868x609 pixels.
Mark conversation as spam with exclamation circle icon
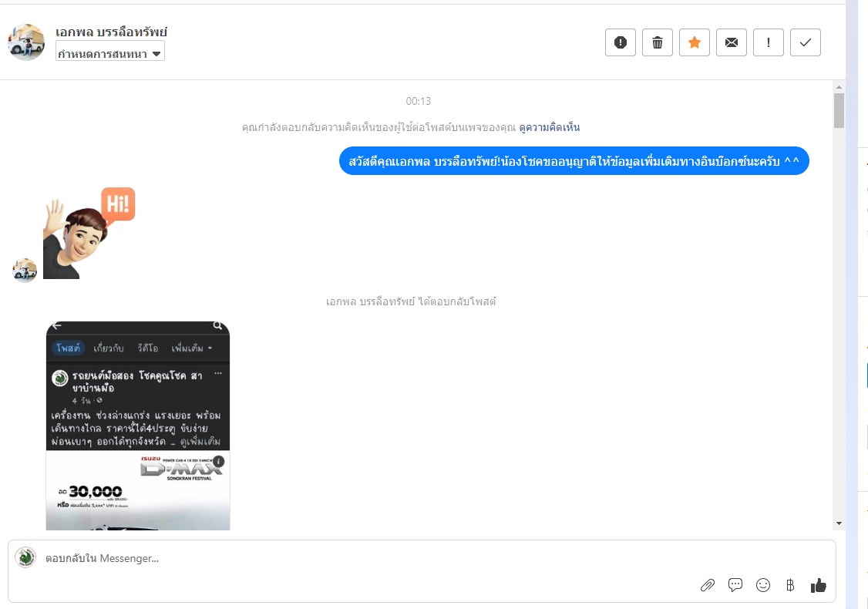tap(620, 42)
